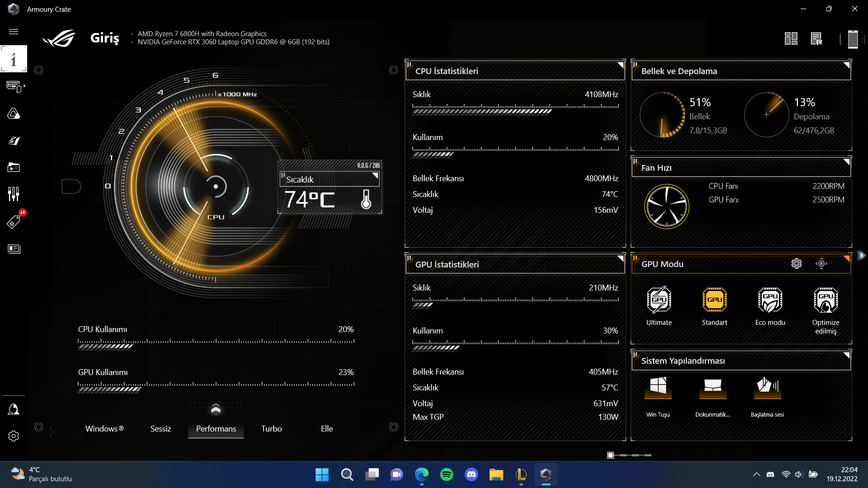Switch to Turbo operating mode

(x=271, y=429)
